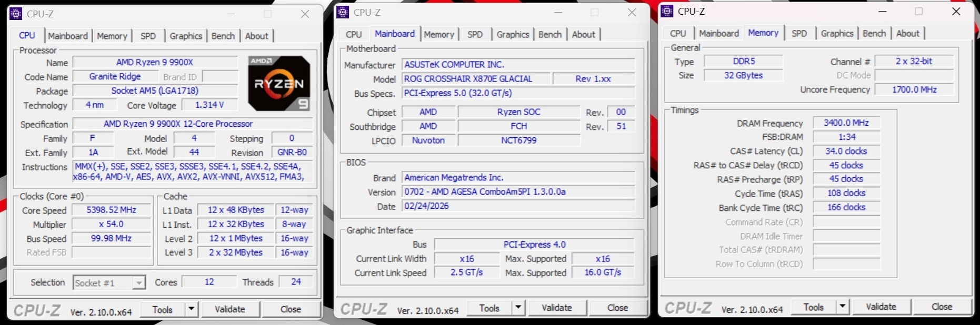Click Validate button in middle window

tap(557, 308)
